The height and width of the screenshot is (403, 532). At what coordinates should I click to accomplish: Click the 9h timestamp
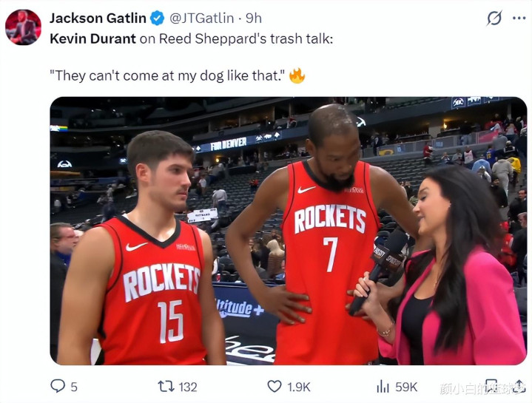click(254, 18)
